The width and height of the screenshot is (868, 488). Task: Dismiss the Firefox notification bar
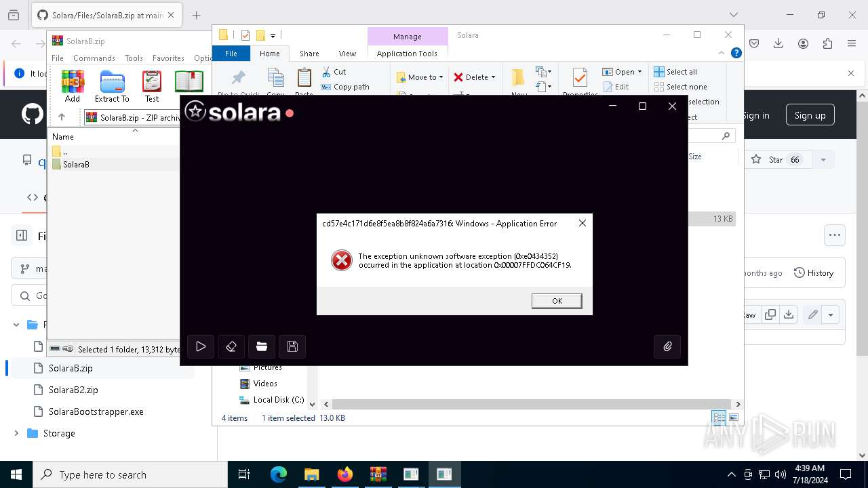point(851,73)
